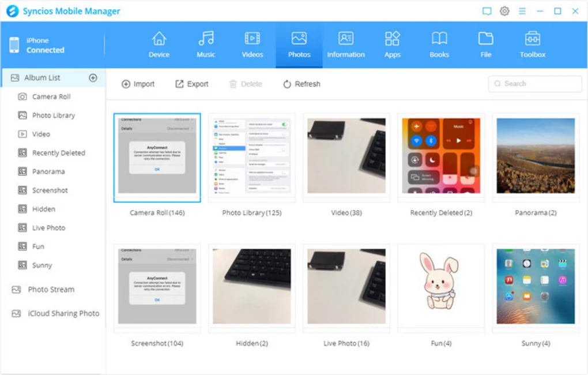Open the Books section
588x375 pixels.
(439, 45)
